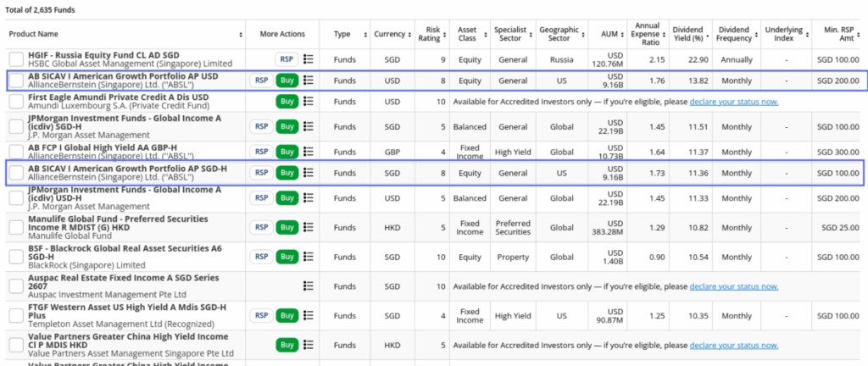Open list-menu icon for JPMorgan Global Income USD-H

coord(309,197)
